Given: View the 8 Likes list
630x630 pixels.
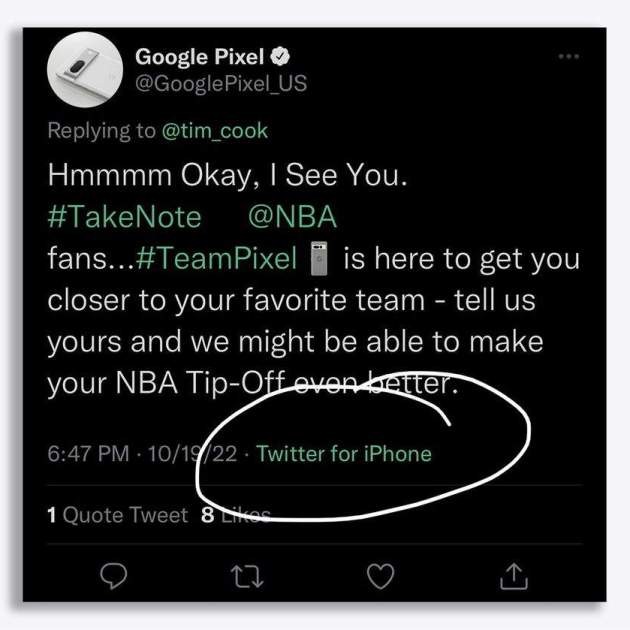Looking at the screenshot, I should 236,515.
